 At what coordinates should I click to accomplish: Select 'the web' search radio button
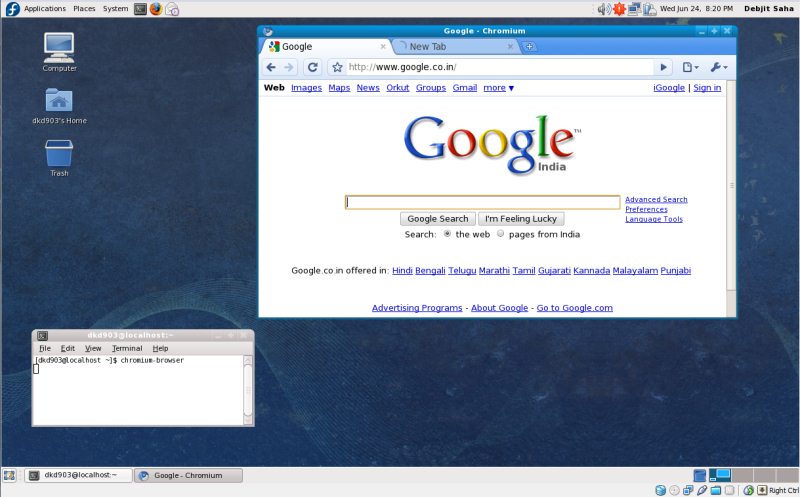click(x=447, y=234)
